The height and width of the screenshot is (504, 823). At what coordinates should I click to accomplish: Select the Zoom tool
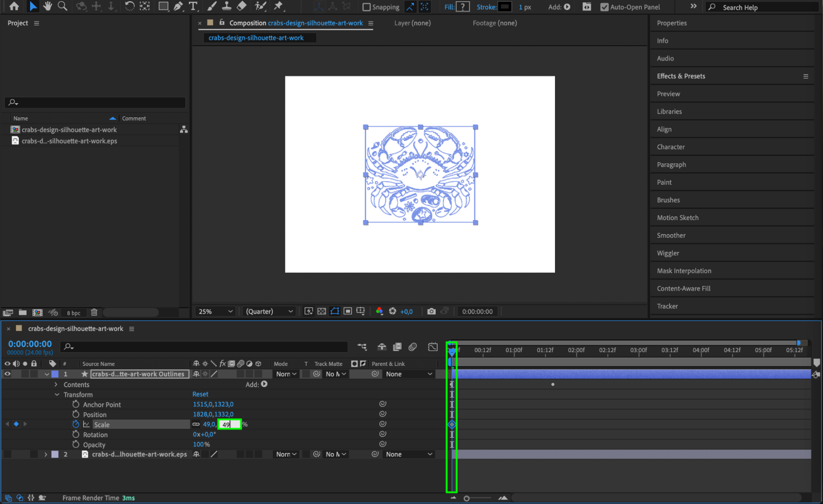63,6
